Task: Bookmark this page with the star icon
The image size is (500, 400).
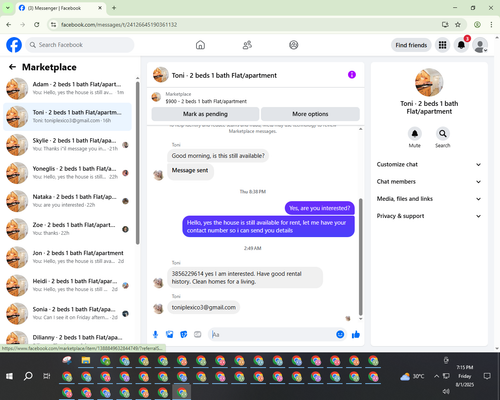Action: tap(458, 24)
